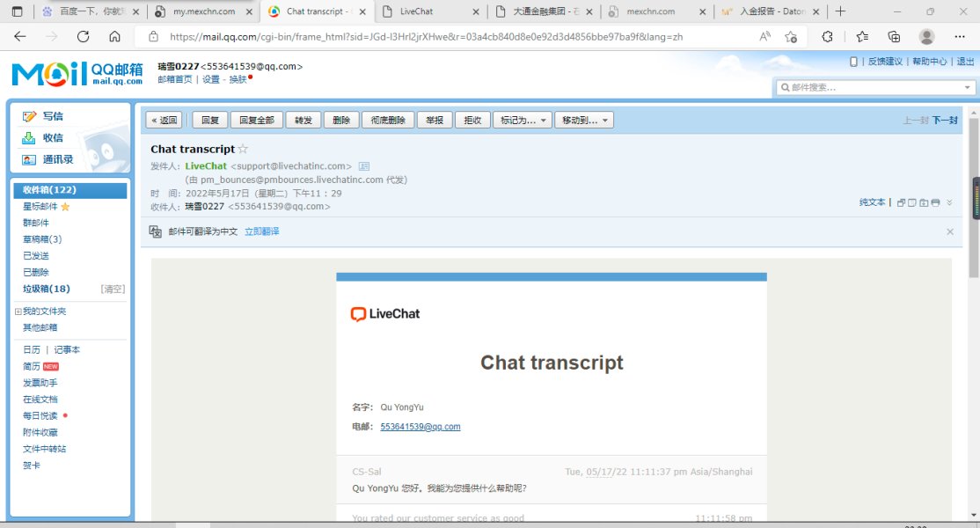This screenshot has width=980, height=528.
Task: Click the 转发 forward button
Action: [304, 120]
